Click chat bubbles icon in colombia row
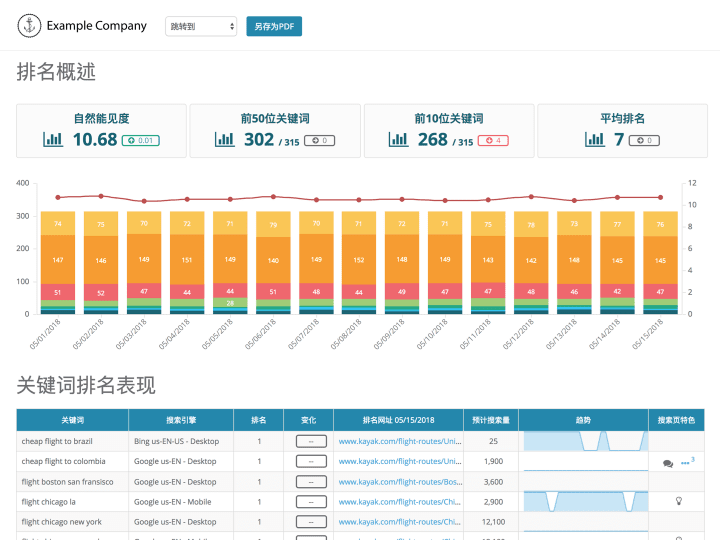Viewport: 720px width, 540px height. tap(668, 463)
